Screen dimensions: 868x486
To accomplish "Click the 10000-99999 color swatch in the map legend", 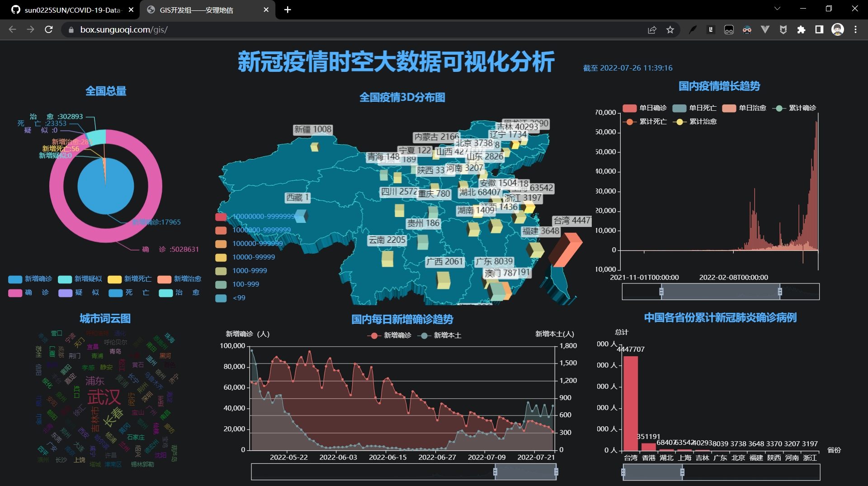I will [221, 257].
